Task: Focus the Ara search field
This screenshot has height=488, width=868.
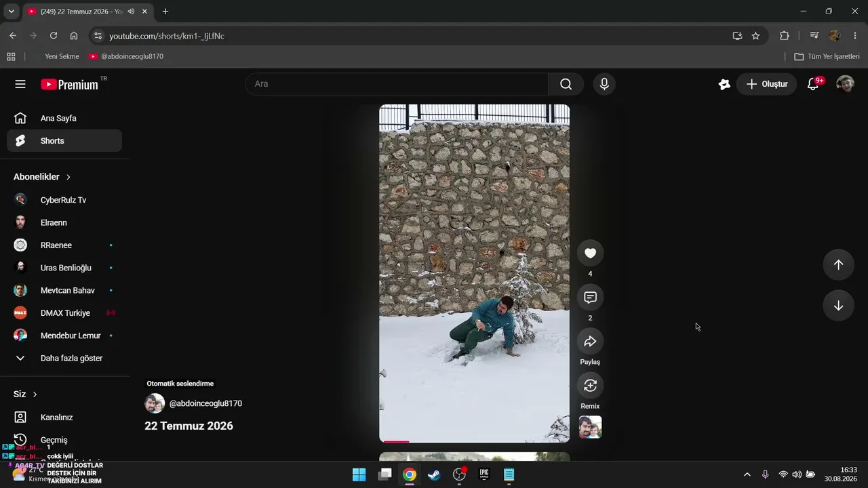Action: pyautogui.click(x=397, y=84)
